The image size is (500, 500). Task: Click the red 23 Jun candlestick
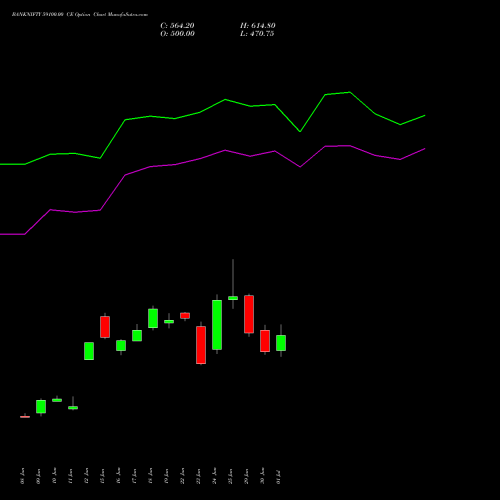[201, 345]
